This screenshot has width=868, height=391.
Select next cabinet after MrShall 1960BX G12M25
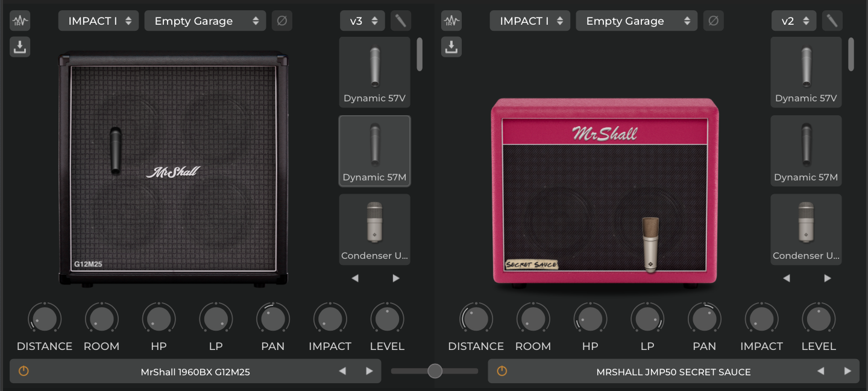click(x=369, y=371)
